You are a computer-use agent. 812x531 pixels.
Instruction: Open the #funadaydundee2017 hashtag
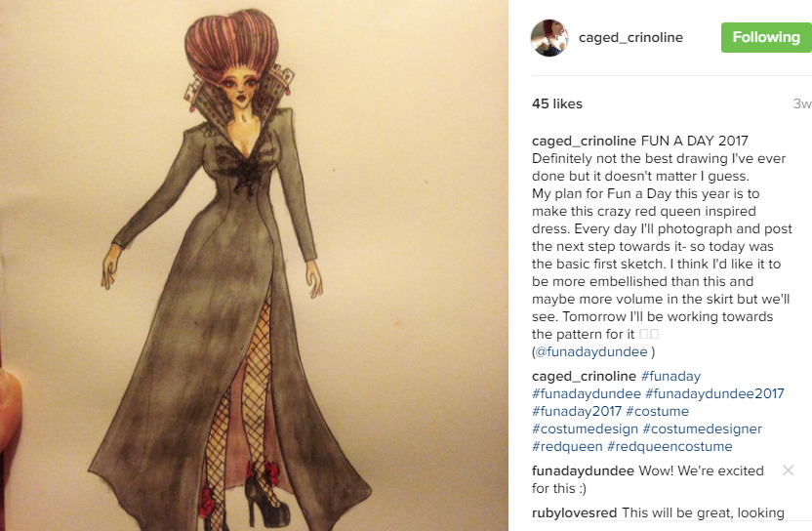714,393
